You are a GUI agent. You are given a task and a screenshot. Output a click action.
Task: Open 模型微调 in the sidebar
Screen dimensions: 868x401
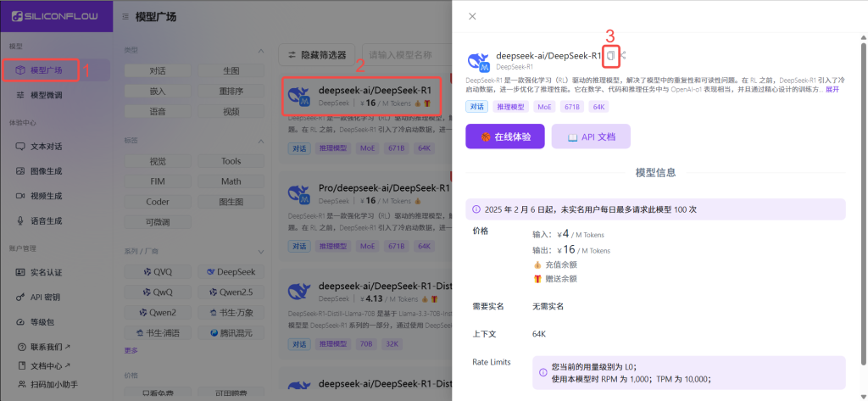click(x=55, y=95)
